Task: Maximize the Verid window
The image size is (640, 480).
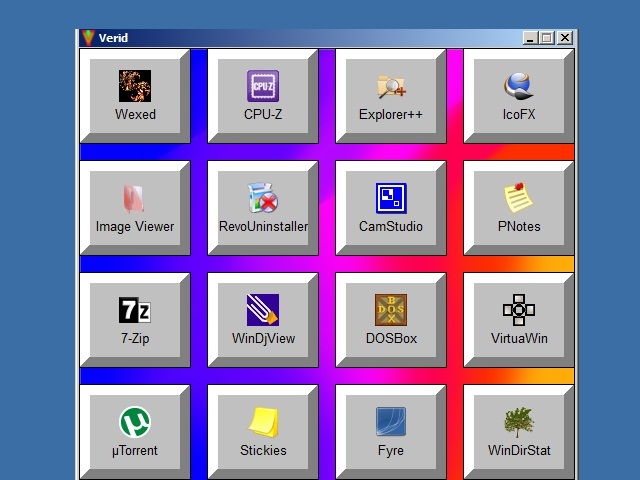Action: (x=546, y=38)
